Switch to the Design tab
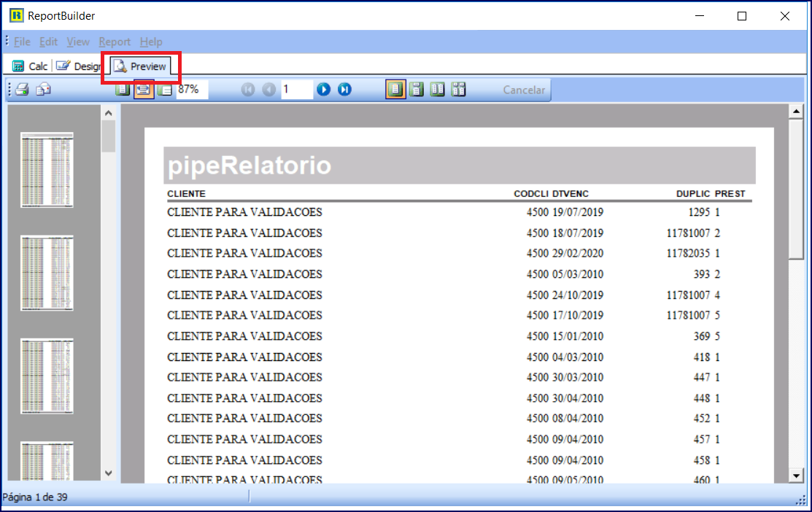This screenshot has width=812, height=512. tap(80, 66)
